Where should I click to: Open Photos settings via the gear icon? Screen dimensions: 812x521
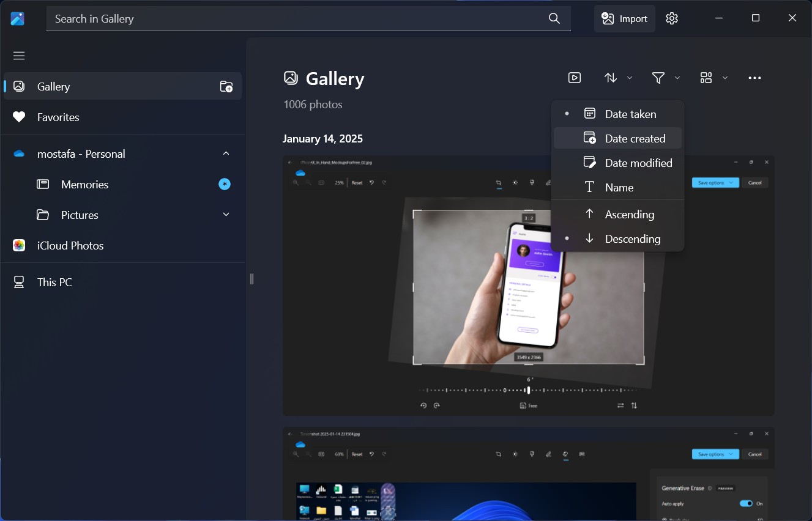click(671, 18)
